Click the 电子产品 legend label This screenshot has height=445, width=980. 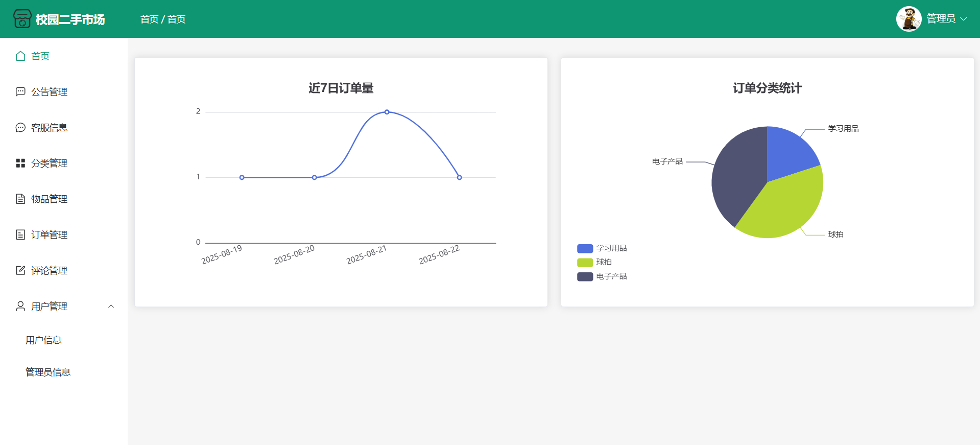611,276
